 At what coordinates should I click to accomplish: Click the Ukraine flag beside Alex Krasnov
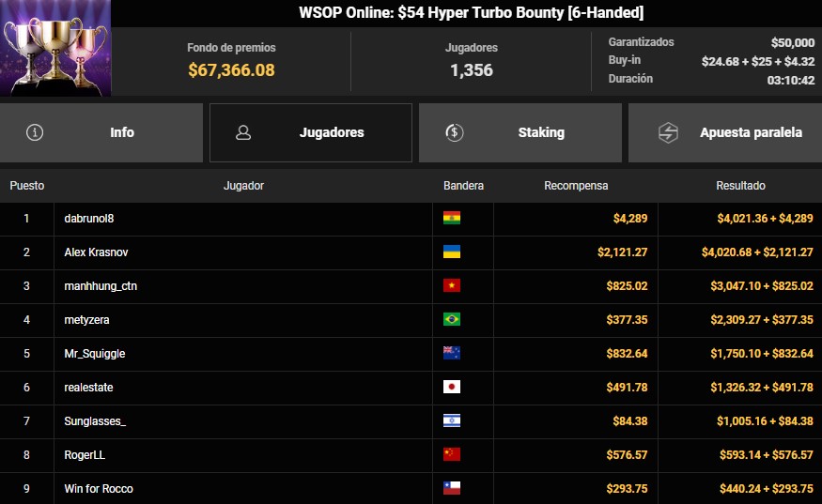click(x=451, y=252)
